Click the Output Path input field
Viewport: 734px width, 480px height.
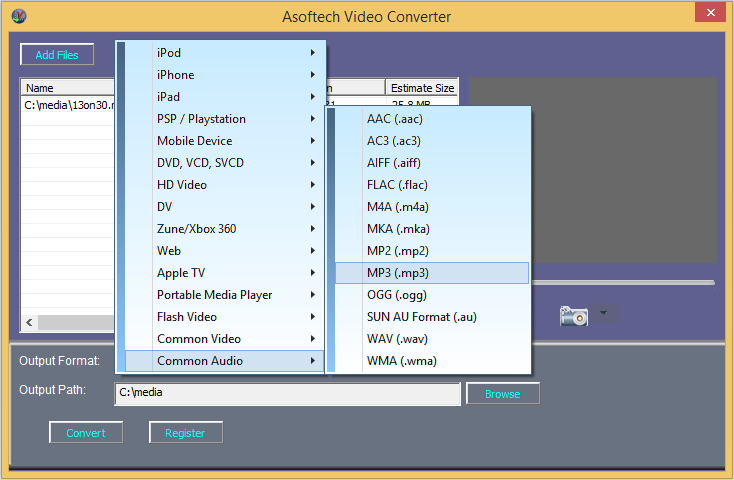click(287, 393)
